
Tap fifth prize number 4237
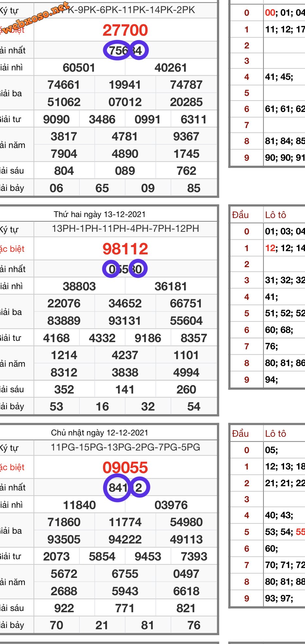point(125,355)
